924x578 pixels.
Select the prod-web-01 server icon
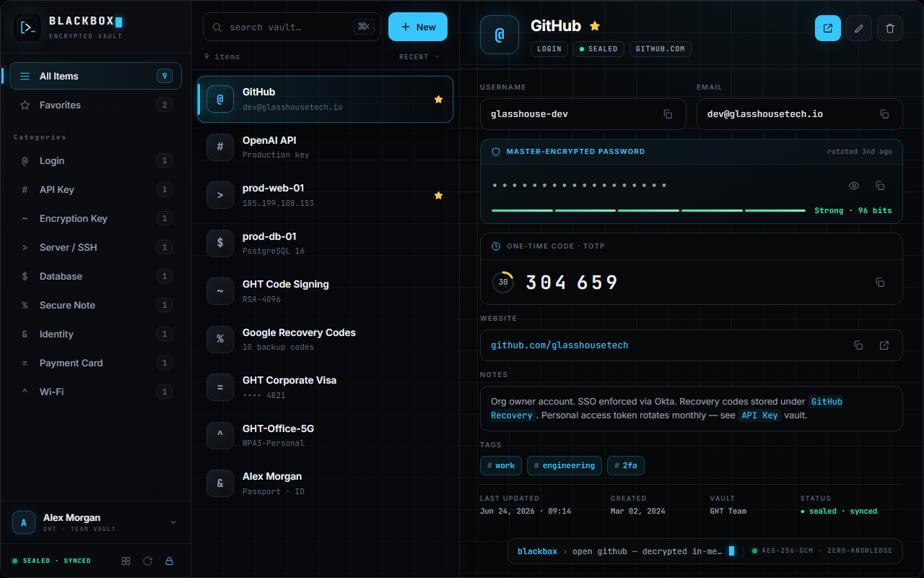click(220, 195)
